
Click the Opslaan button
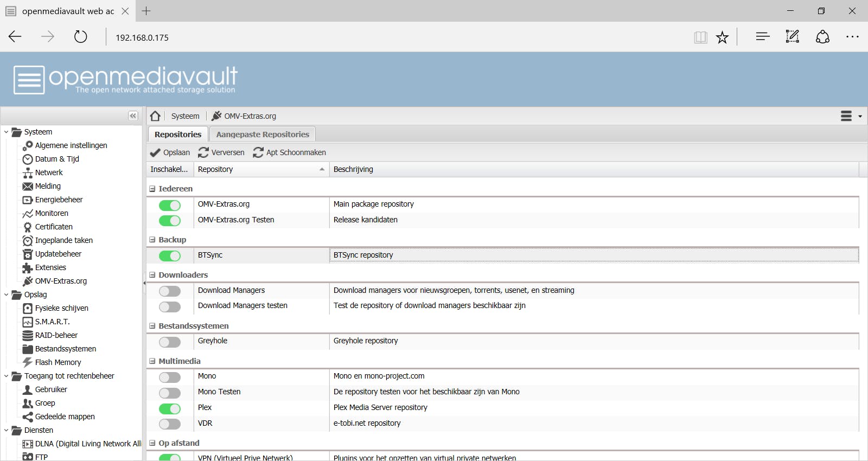coord(170,152)
